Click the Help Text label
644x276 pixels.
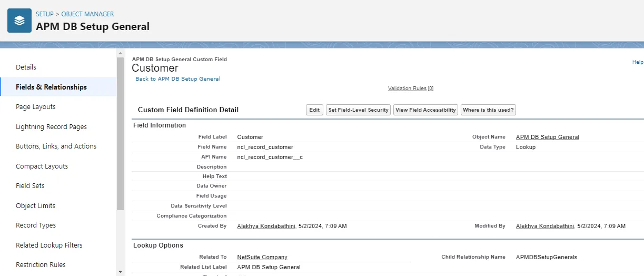click(214, 176)
